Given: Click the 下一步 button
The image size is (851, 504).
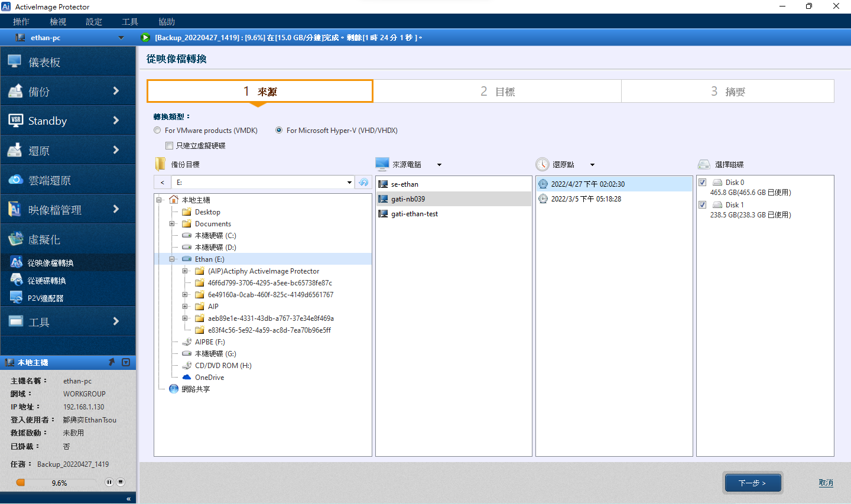Looking at the screenshot, I should [x=753, y=483].
